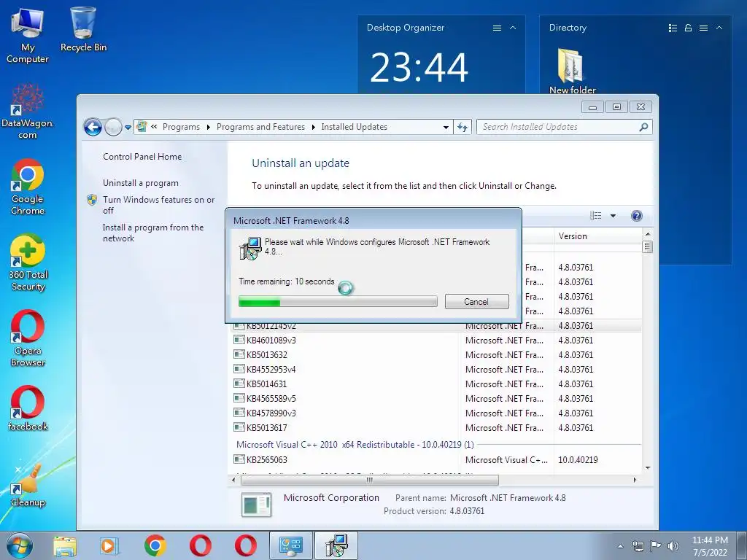This screenshot has height=560, width=747.
Task: Change your view icon in toolbar
Action: pyautogui.click(x=595, y=216)
